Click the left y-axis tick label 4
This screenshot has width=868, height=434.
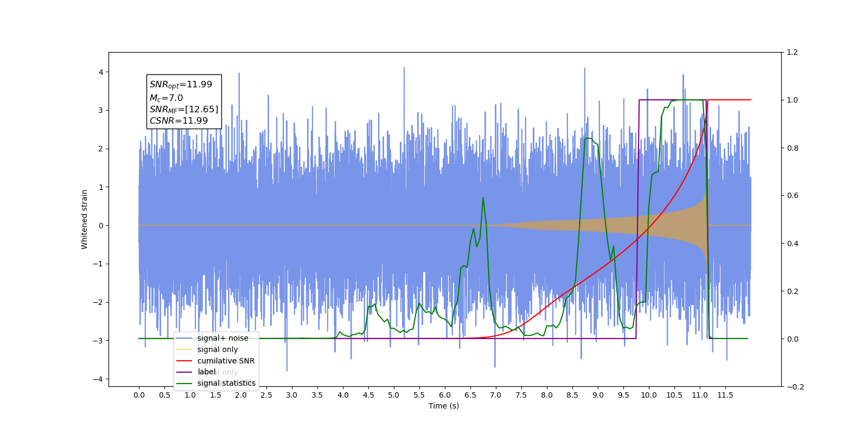pyautogui.click(x=100, y=72)
